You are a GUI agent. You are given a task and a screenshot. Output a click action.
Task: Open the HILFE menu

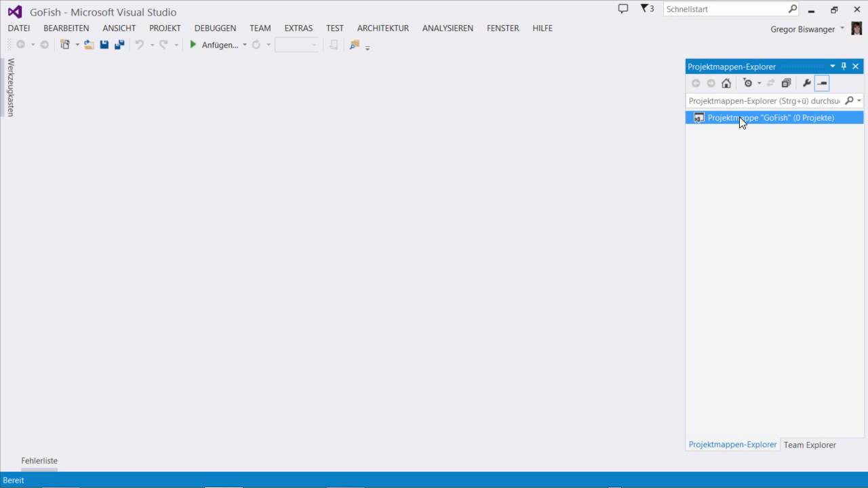tap(542, 28)
